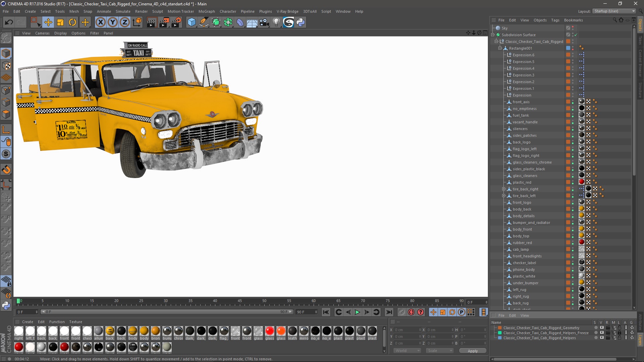Open Object Manager Tags menu
This screenshot has height=362, width=644.
point(555,20)
